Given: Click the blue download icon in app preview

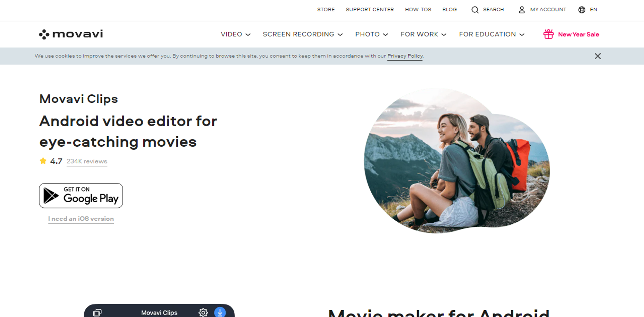Looking at the screenshot, I should click(x=220, y=312).
